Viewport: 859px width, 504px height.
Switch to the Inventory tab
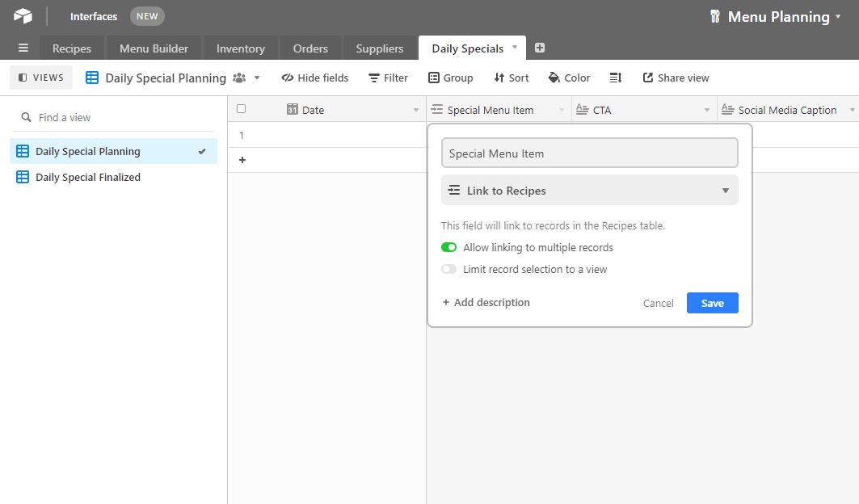pos(240,48)
